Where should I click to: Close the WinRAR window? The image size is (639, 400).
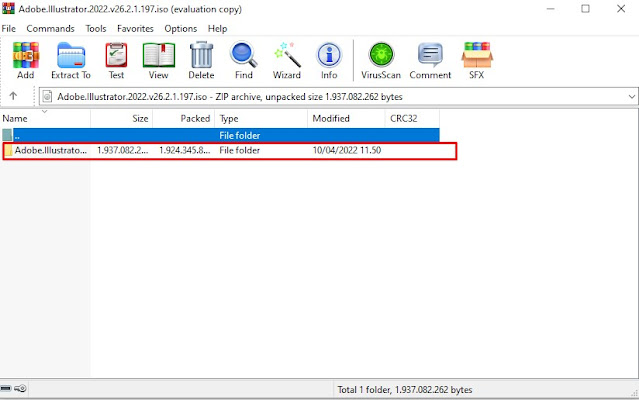tap(621, 9)
